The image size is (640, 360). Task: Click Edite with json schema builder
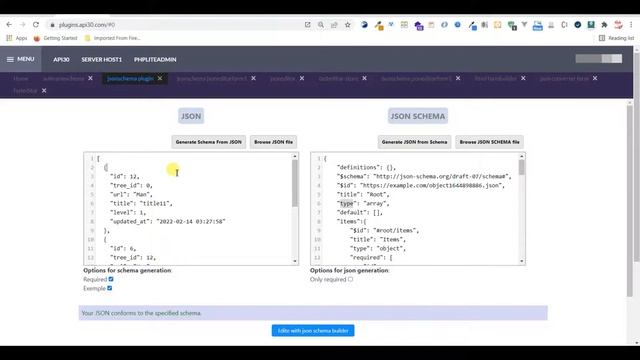pyautogui.click(x=313, y=331)
